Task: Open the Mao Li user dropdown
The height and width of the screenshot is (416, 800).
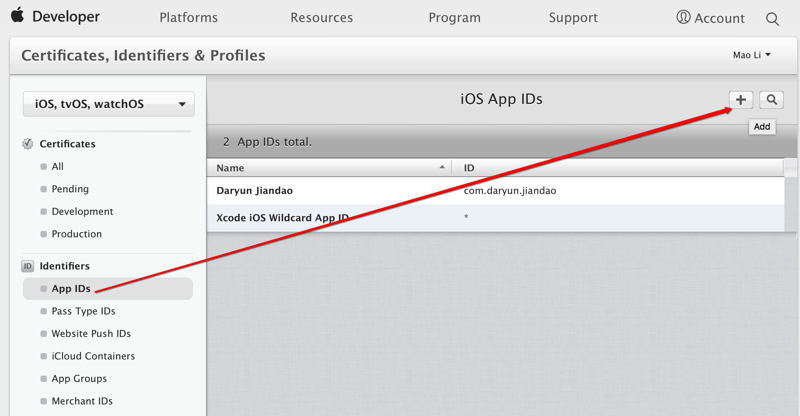Action: click(x=752, y=55)
